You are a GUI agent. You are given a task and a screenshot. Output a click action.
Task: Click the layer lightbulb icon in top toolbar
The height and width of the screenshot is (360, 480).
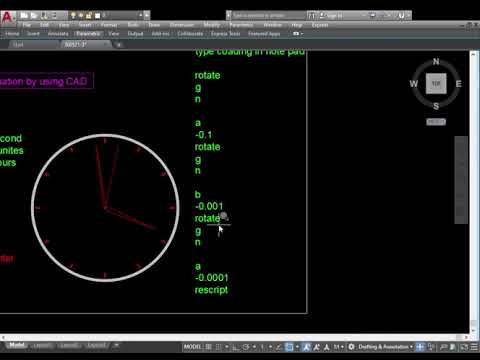pos(73,15)
